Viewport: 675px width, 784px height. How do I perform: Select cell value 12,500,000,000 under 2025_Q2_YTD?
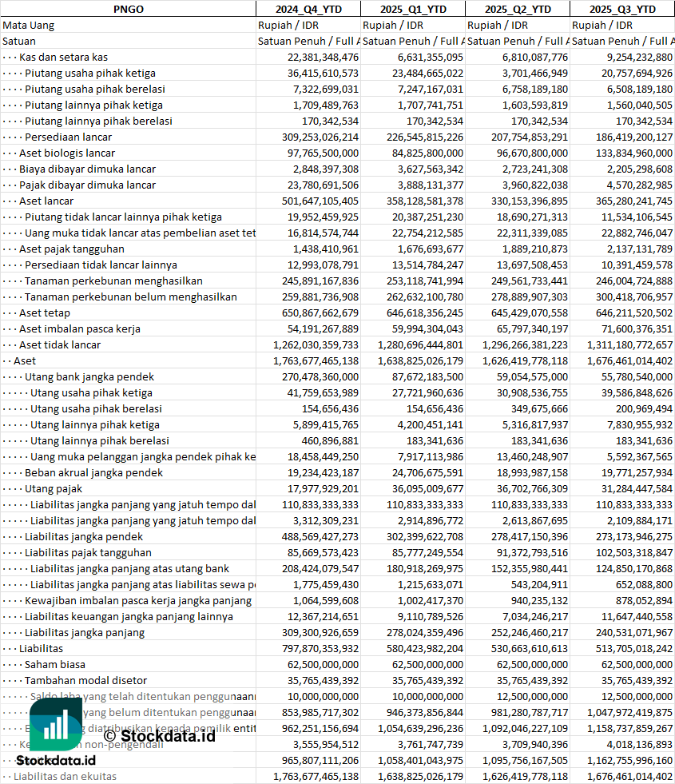coord(533,697)
